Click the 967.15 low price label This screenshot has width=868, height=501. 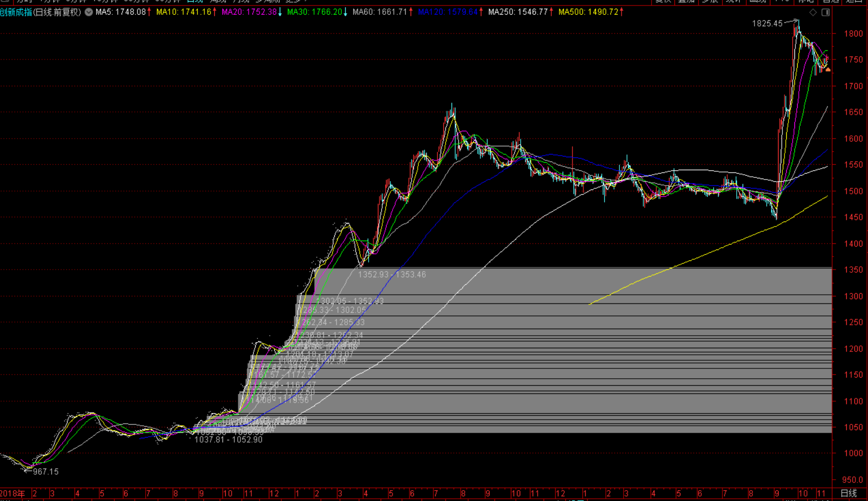click(x=46, y=472)
